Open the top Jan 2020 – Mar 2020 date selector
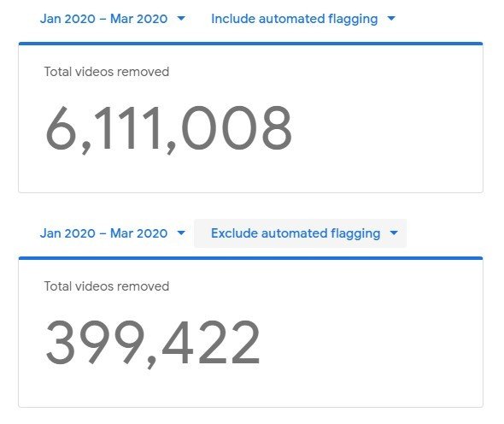This screenshot has height=424, width=504. click(x=113, y=19)
